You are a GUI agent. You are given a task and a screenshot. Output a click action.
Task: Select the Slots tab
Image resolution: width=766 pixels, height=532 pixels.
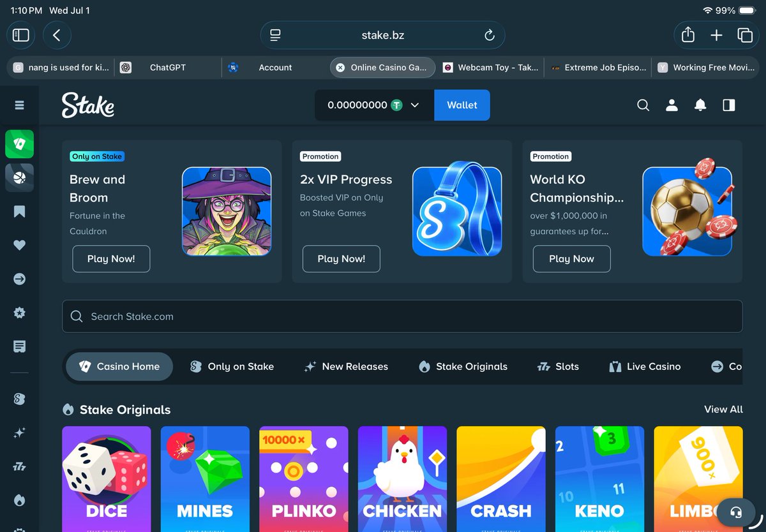click(x=557, y=366)
